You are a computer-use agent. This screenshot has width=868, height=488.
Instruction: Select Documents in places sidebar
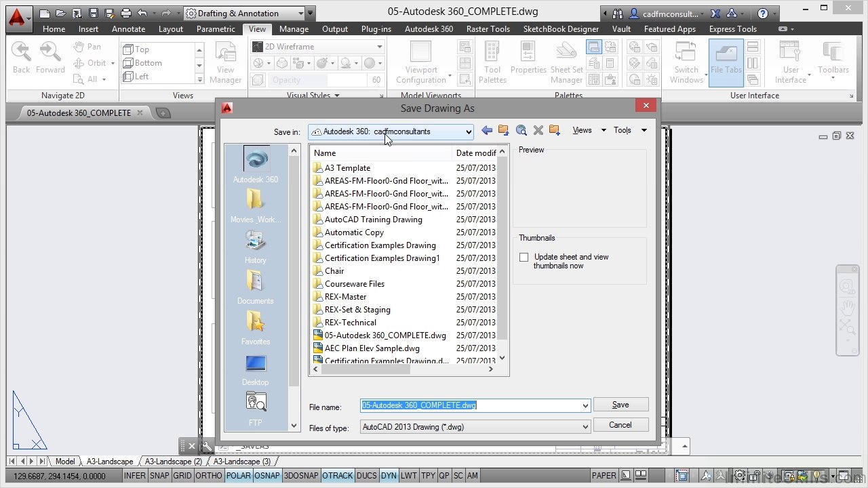pos(256,288)
